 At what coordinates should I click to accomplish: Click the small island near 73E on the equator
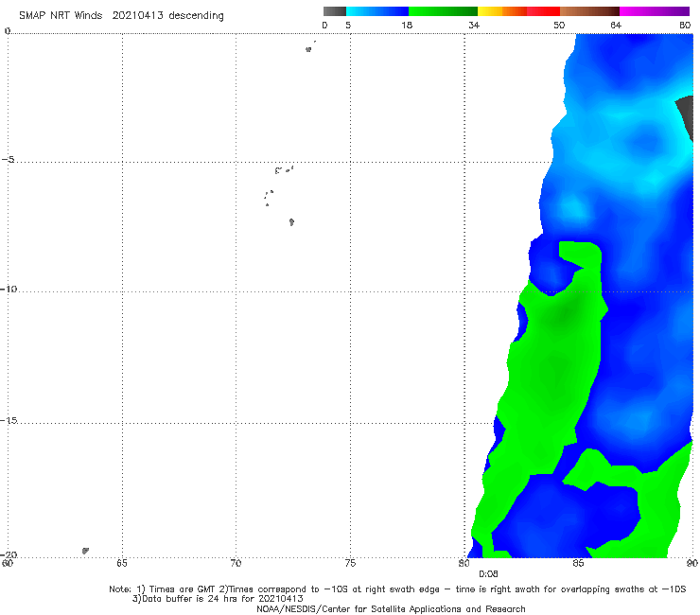308,49
